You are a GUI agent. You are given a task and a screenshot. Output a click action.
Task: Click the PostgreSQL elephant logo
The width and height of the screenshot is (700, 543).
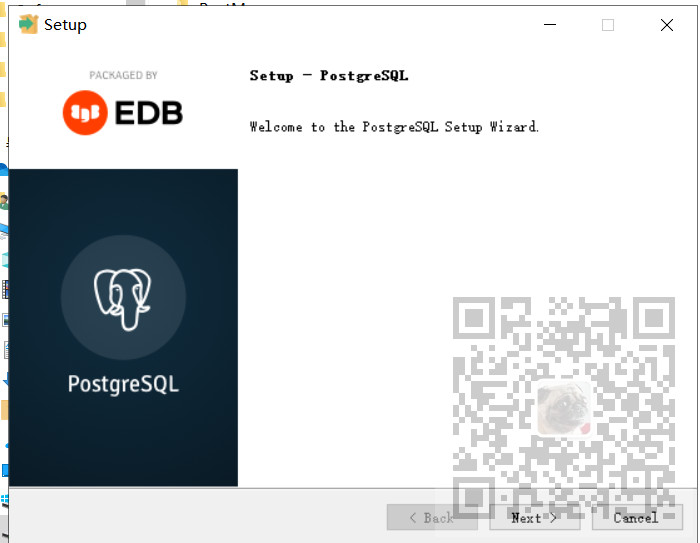click(123, 298)
